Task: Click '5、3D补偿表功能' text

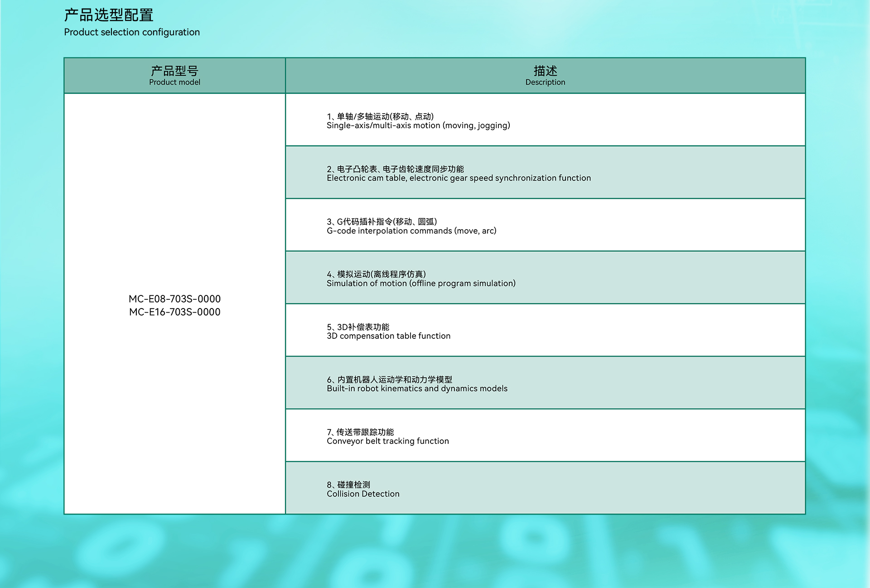Action: pyautogui.click(x=358, y=327)
